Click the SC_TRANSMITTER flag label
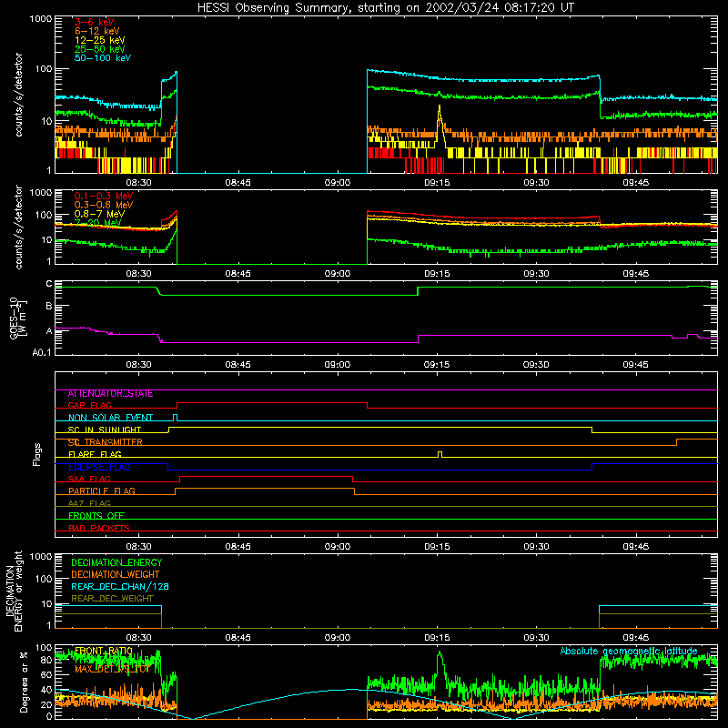 106,442
